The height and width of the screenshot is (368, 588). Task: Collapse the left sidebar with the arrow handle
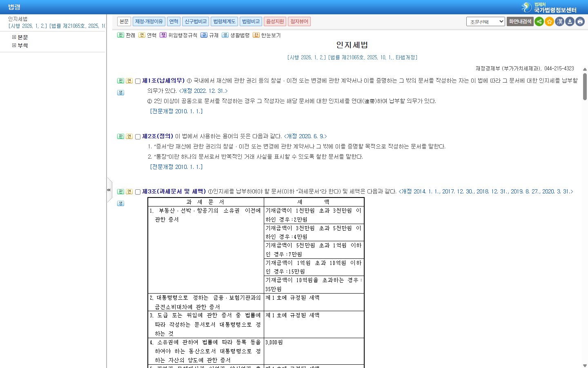click(x=109, y=190)
